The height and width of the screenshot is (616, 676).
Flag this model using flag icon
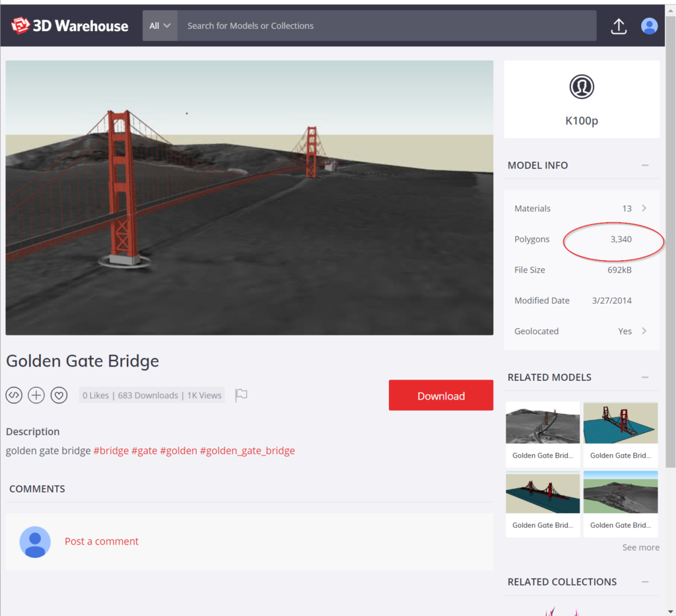[x=242, y=395]
